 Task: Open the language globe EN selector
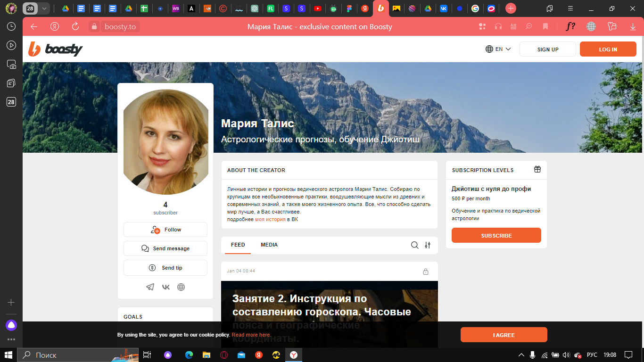click(x=498, y=49)
